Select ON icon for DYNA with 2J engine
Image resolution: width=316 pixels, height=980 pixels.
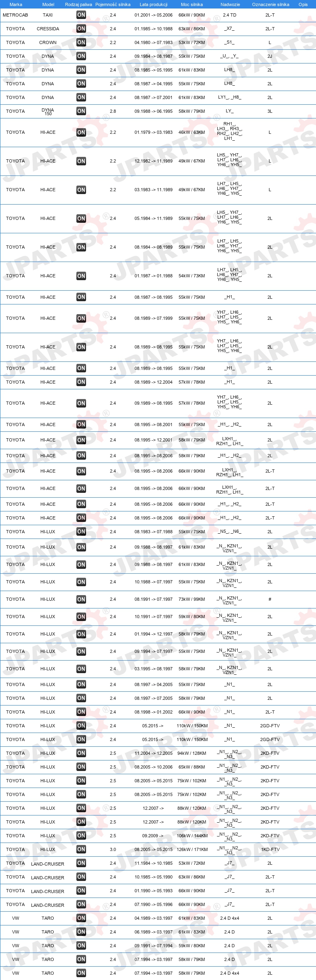click(x=81, y=56)
